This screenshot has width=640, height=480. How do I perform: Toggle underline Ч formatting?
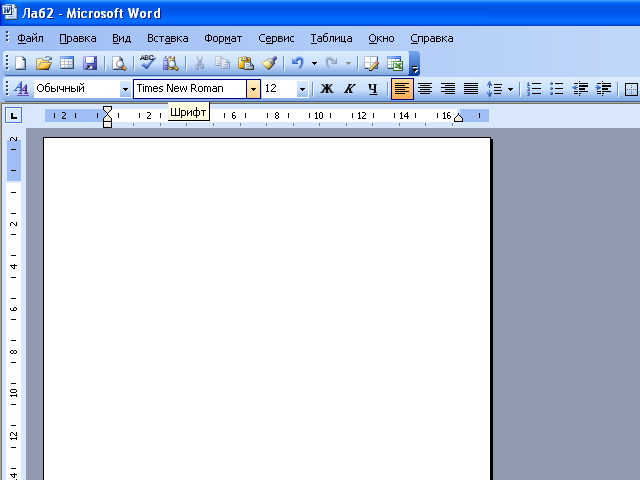tap(373, 89)
